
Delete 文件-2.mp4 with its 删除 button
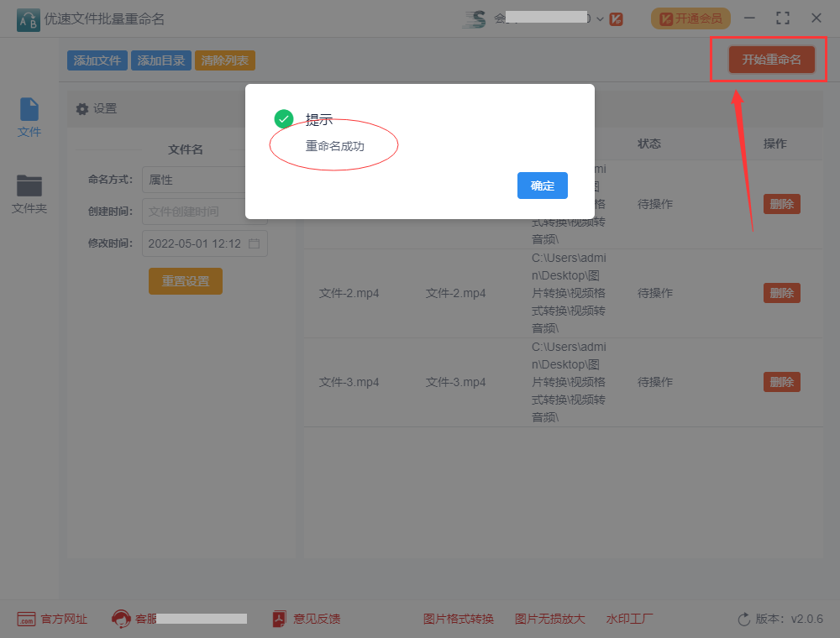(x=781, y=292)
